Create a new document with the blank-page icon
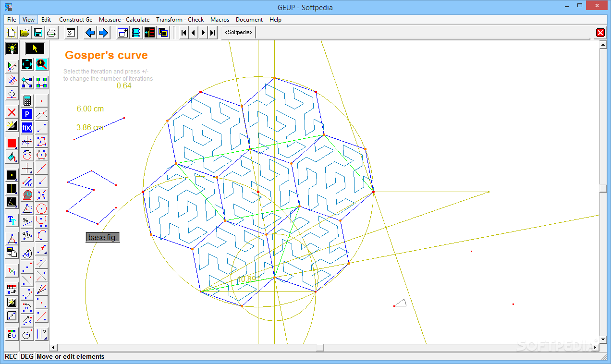 coord(12,33)
